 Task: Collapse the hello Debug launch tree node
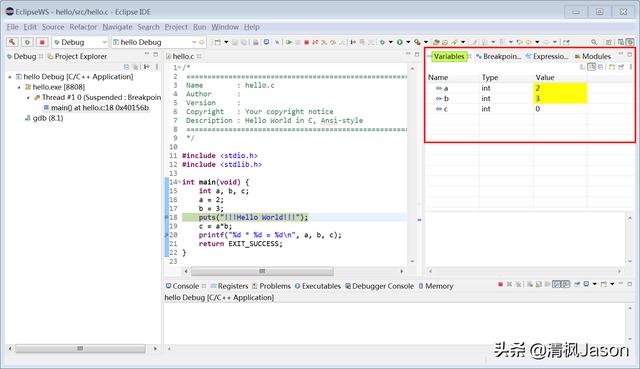(x=10, y=77)
